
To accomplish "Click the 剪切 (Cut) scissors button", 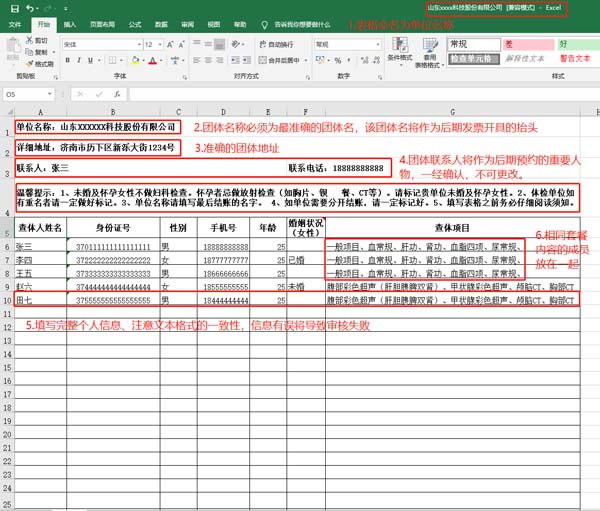I will (x=37, y=40).
